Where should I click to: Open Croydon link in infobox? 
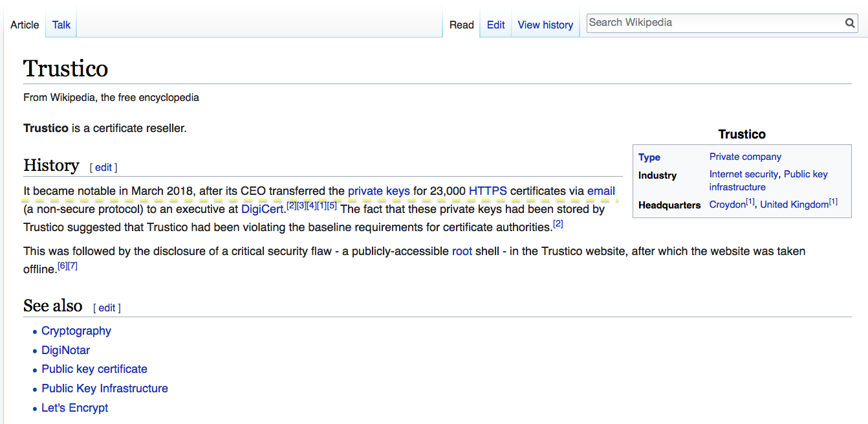(x=727, y=205)
